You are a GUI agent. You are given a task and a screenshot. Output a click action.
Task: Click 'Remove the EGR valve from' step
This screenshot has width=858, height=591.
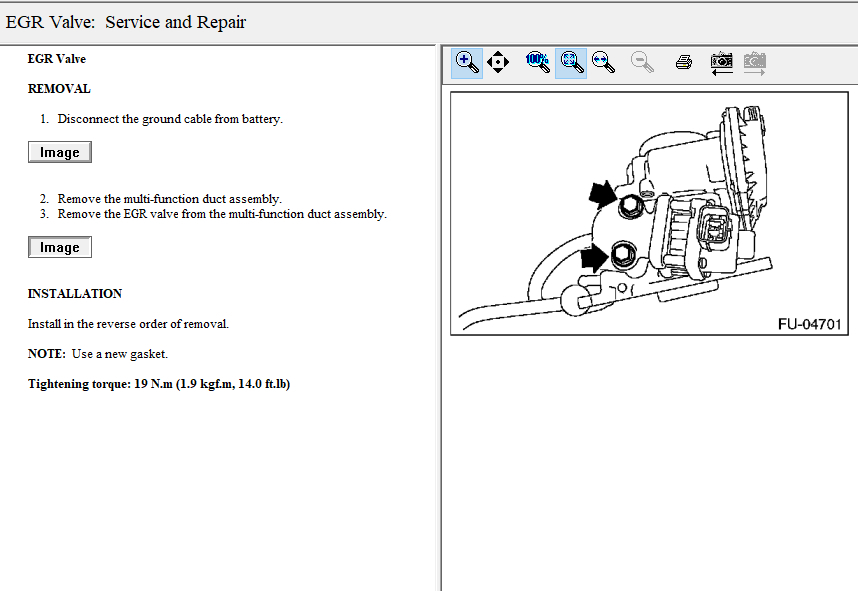pyautogui.click(x=222, y=214)
